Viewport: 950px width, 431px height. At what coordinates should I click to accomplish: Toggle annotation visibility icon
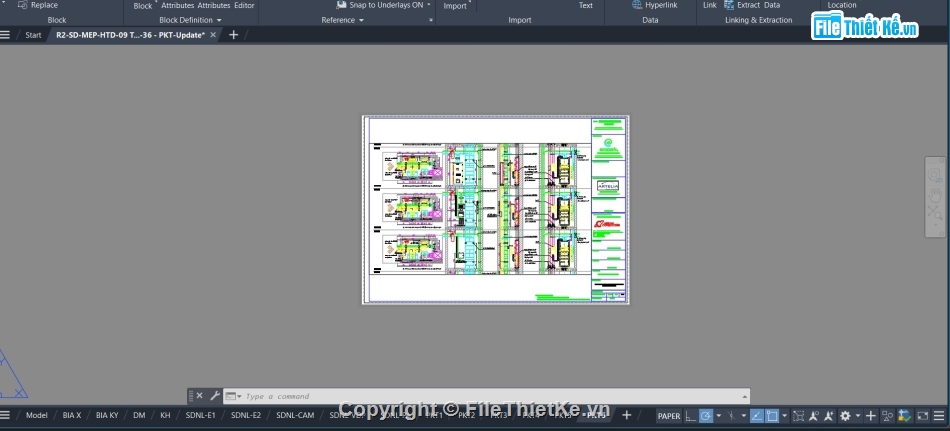[814, 416]
